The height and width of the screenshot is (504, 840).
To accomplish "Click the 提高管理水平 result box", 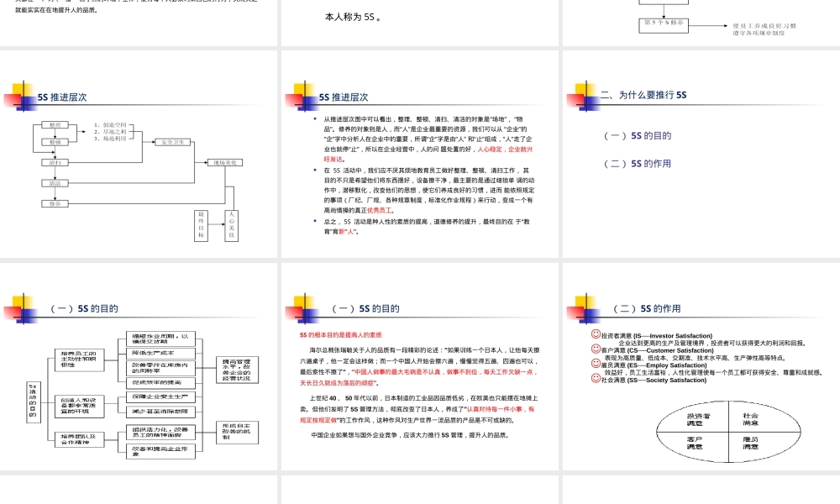I will coord(237,370).
